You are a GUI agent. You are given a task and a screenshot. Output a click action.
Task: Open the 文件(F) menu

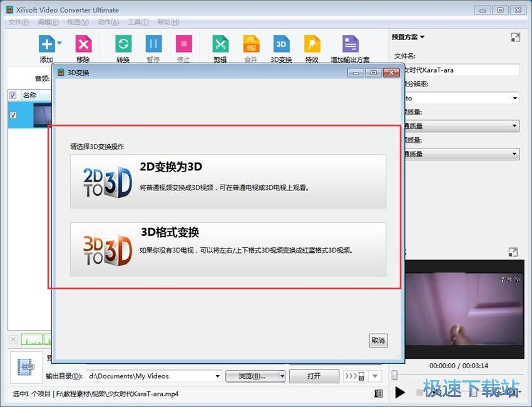19,22
